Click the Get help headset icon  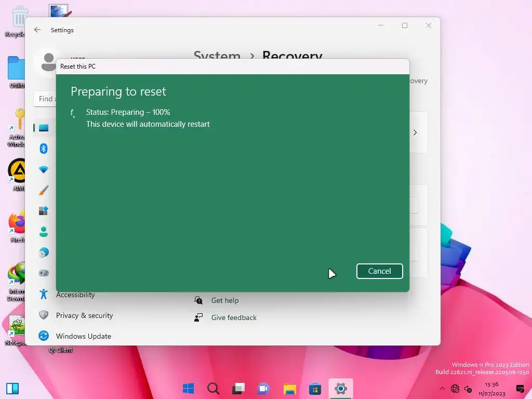tap(198, 300)
